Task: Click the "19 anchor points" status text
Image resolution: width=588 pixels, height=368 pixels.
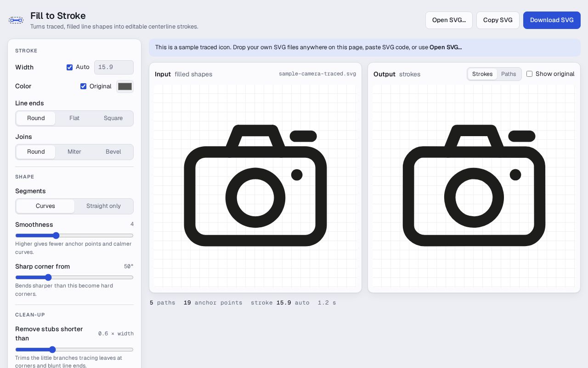Action: 213,303
